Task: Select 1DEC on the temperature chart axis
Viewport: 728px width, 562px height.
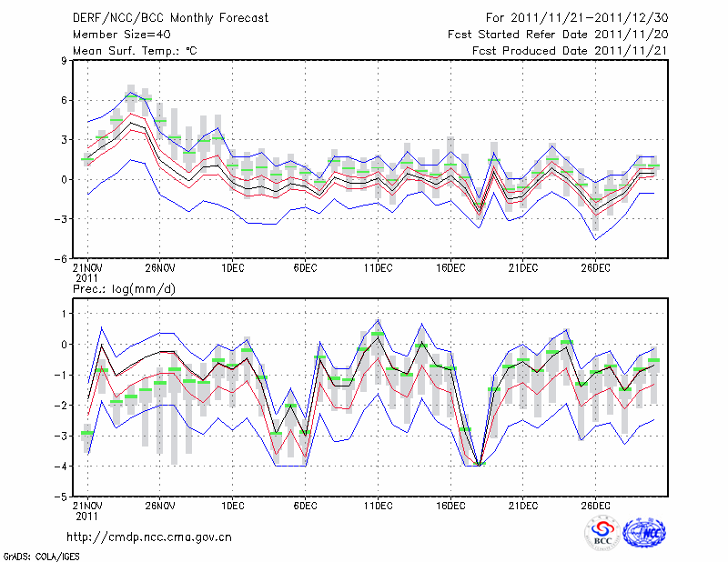Action: tap(232, 267)
